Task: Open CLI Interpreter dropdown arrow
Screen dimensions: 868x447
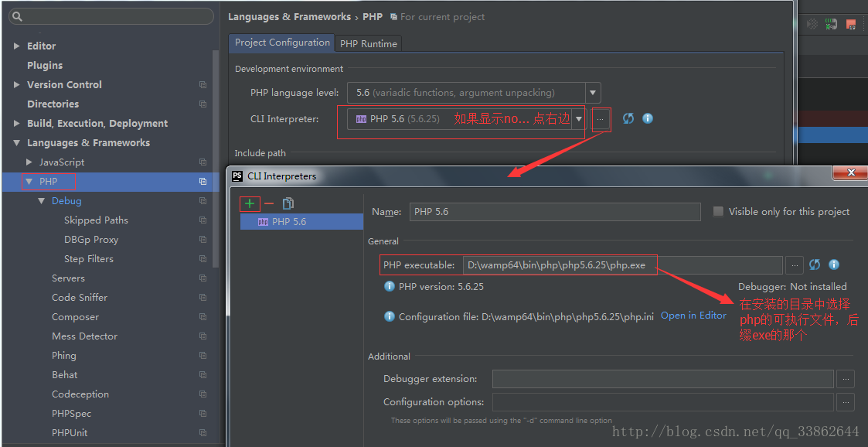Action: point(578,118)
